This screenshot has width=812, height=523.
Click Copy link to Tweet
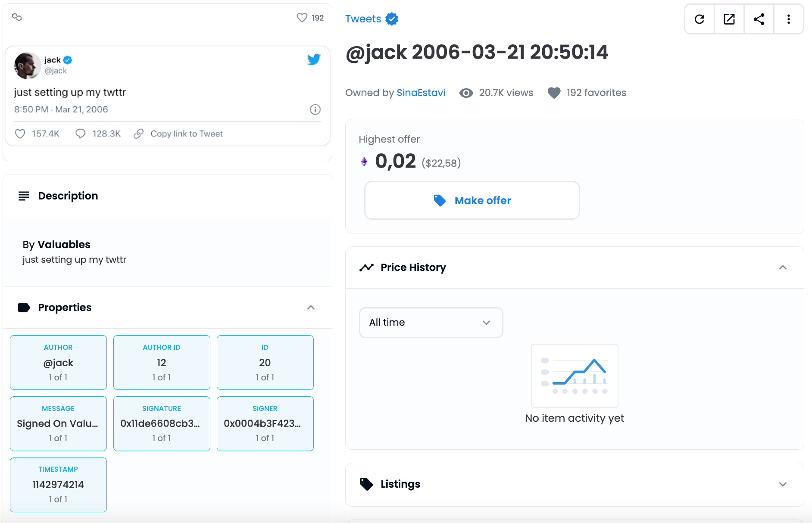tap(186, 134)
